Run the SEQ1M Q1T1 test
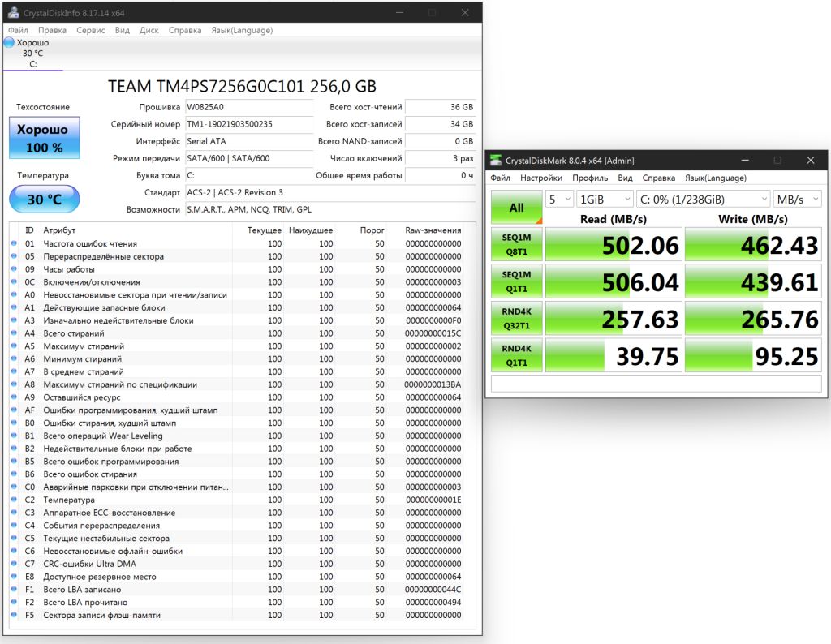Screen dimensions: 831x644 coord(517,281)
